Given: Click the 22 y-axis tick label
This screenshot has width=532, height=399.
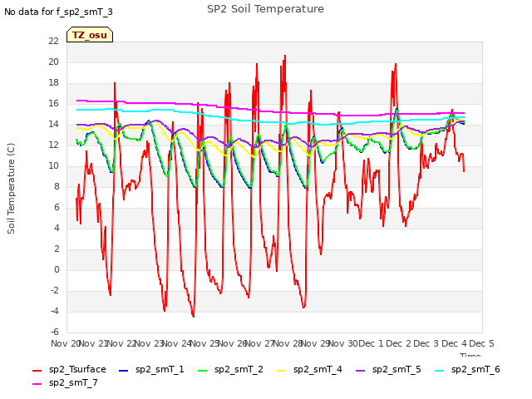Looking at the screenshot, I should (53, 41).
